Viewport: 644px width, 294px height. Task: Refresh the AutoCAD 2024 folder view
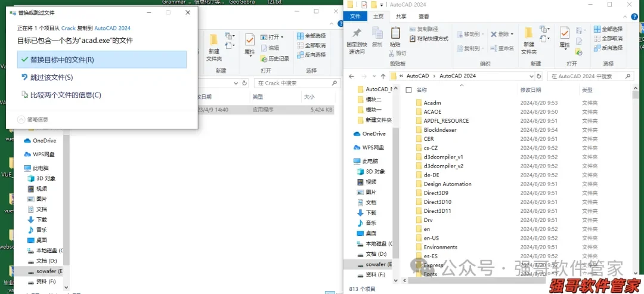pyautogui.click(x=539, y=76)
